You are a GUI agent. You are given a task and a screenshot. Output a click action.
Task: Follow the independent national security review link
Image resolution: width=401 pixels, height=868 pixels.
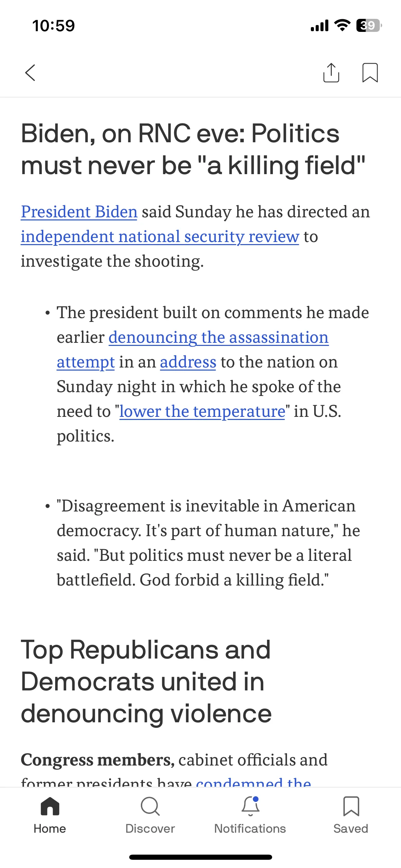160,237
